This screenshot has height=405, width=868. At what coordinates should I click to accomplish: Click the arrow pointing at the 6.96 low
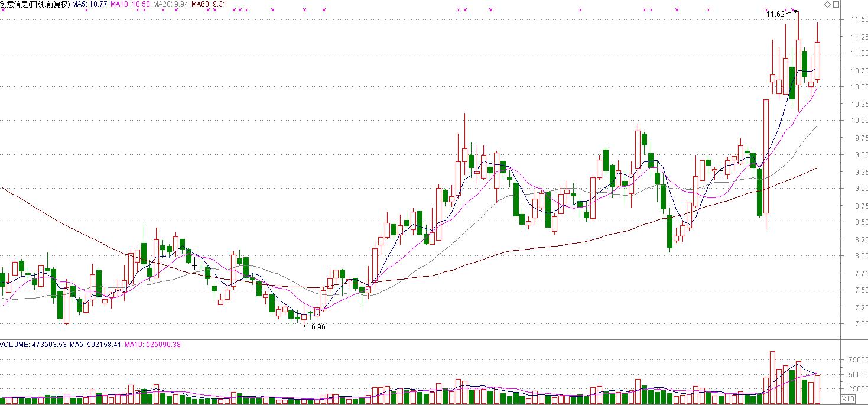point(307,326)
